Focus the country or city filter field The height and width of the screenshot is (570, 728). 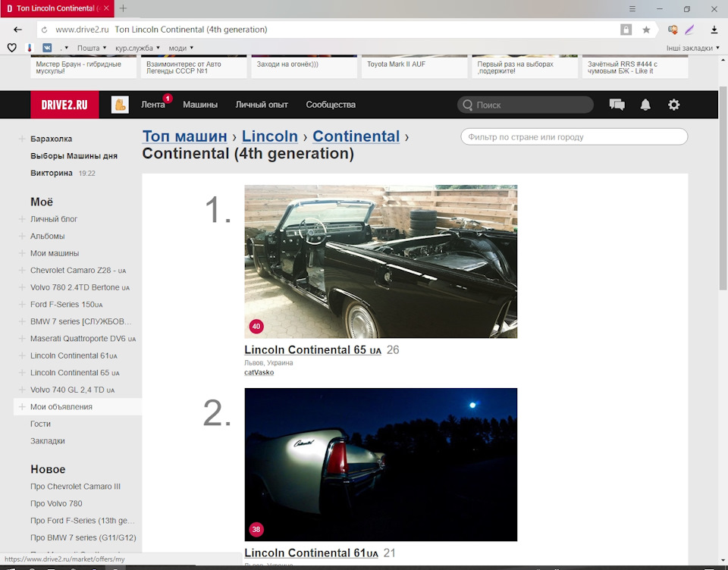coord(574,137)
